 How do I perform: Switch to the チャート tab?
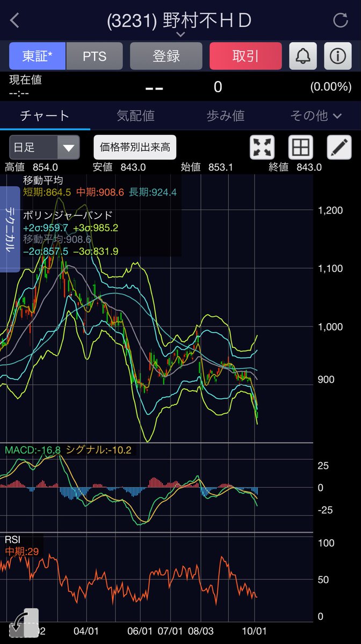coord(45,115)
